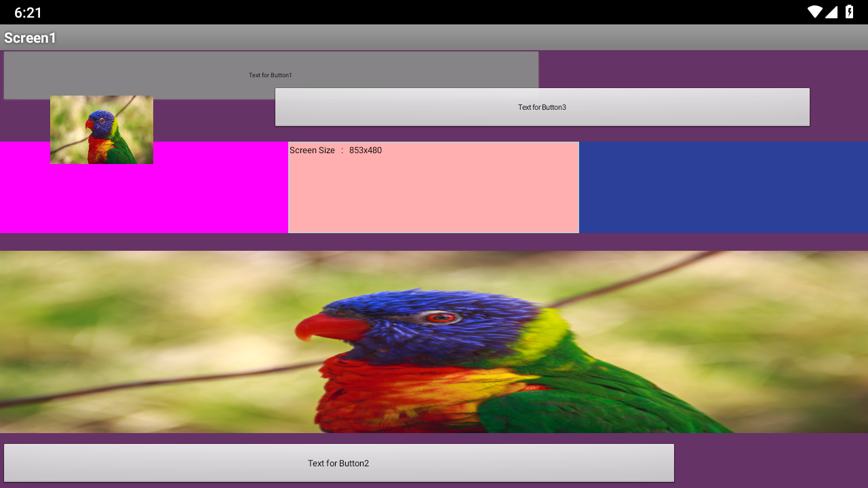868x488 pixels.
Task: Click the purple strip above the large image
Action: (434, 242)
